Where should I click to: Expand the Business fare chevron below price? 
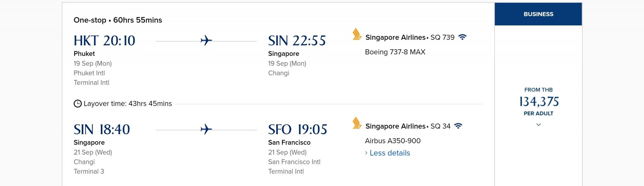tap(538, 125)
